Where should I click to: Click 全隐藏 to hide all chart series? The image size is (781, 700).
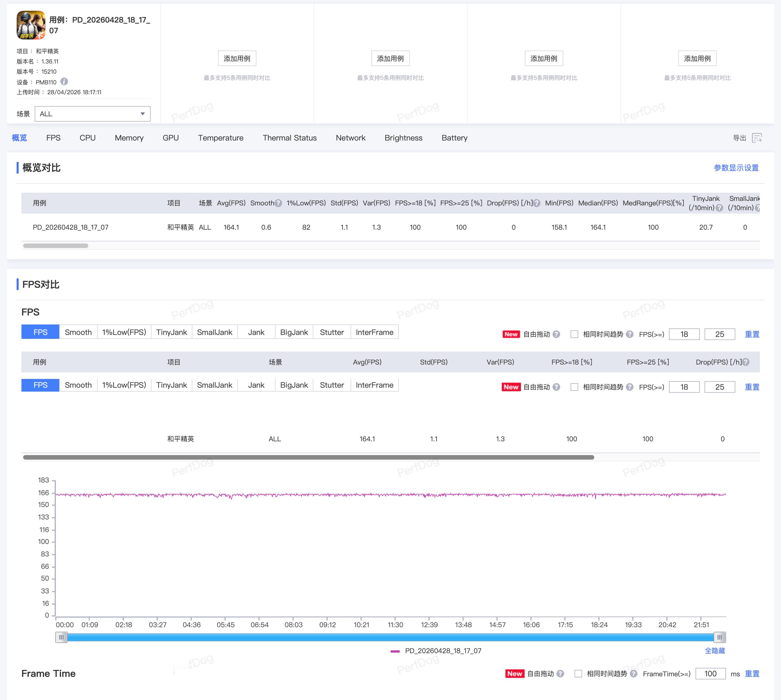point(714,651)
